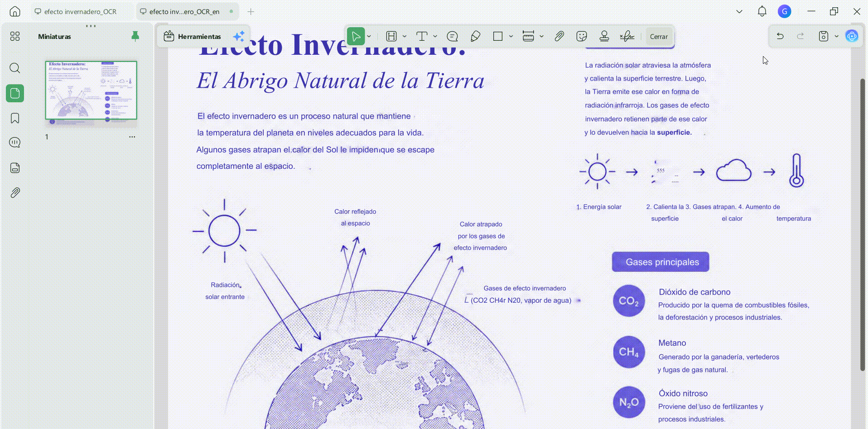
Task: Select the stamp tool
Action: (604, 36)
